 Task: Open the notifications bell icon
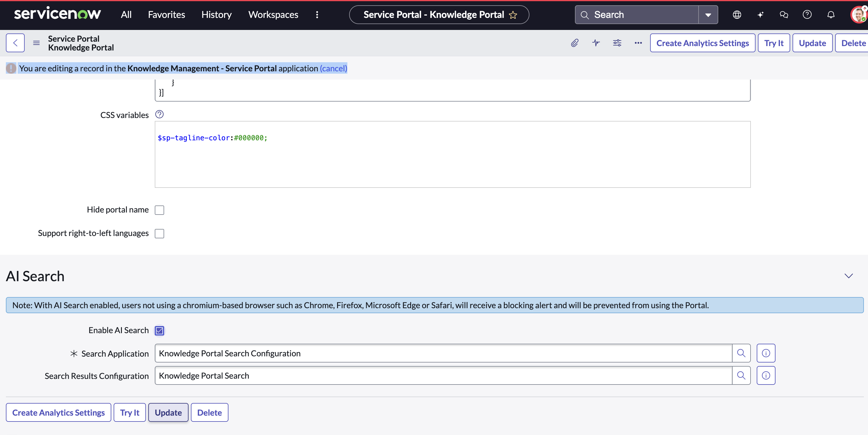click(x=831, y=14)
